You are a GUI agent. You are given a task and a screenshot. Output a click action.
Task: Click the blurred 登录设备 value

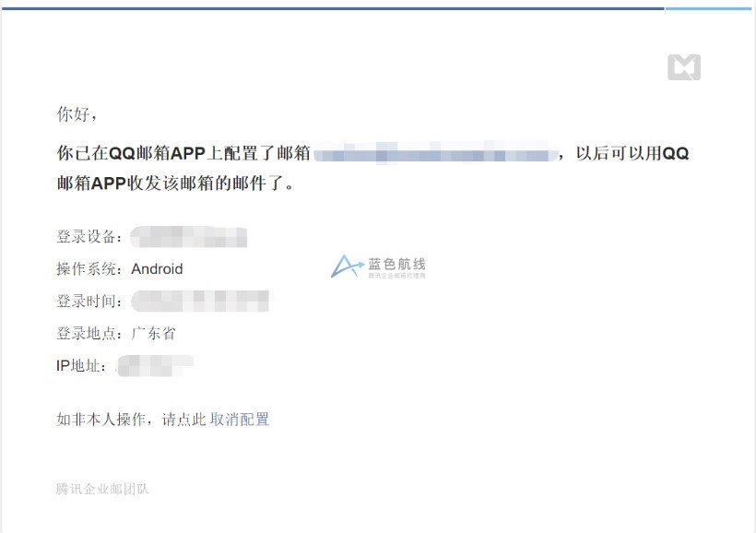[188, 237]
